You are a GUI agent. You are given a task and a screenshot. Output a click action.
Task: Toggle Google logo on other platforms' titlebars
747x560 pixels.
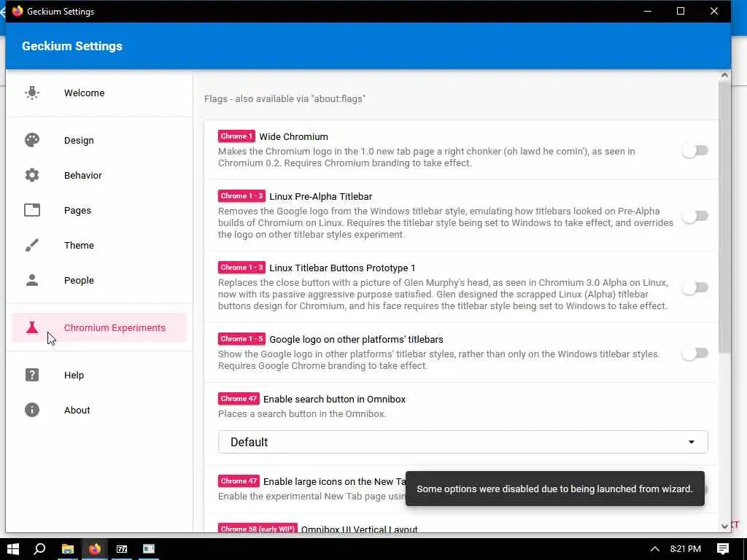pos(695,354)
